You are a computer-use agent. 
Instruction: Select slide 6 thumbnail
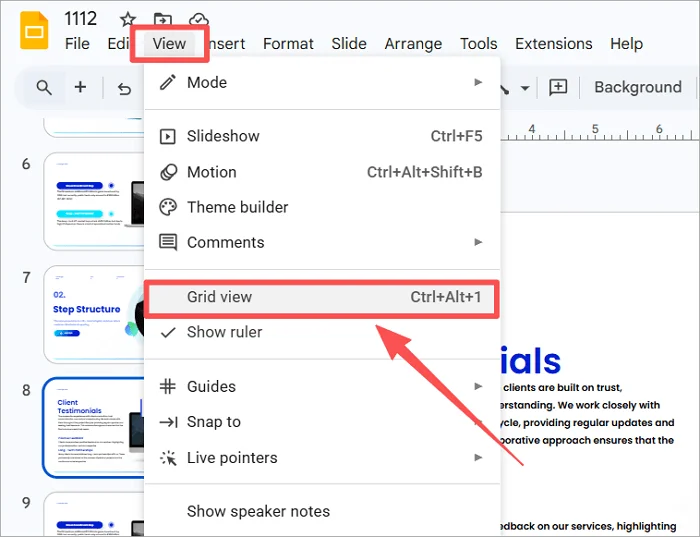(94, 201)
